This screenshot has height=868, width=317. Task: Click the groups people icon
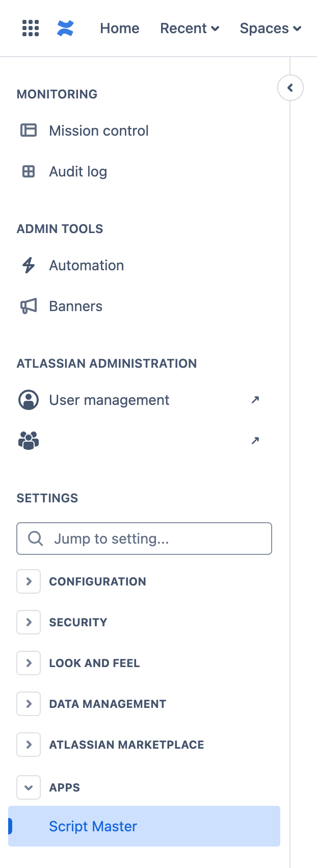point(29,441)
